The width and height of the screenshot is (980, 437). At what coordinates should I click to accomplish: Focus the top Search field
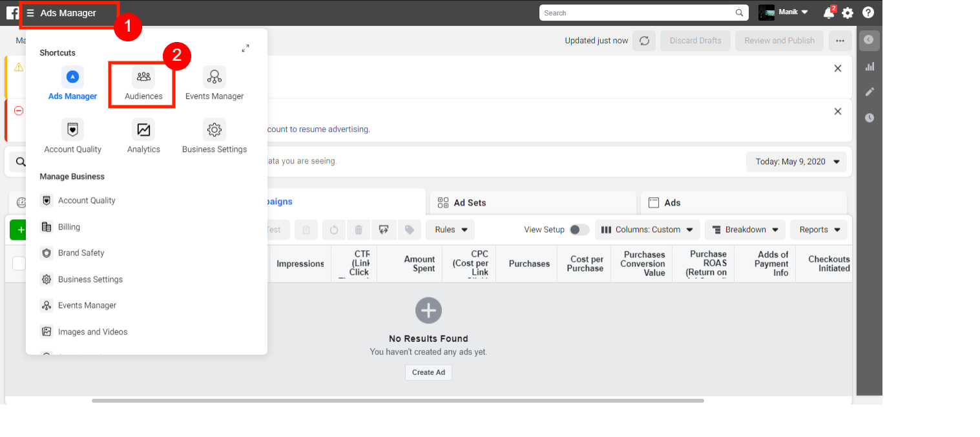click(x=643, y=13)
